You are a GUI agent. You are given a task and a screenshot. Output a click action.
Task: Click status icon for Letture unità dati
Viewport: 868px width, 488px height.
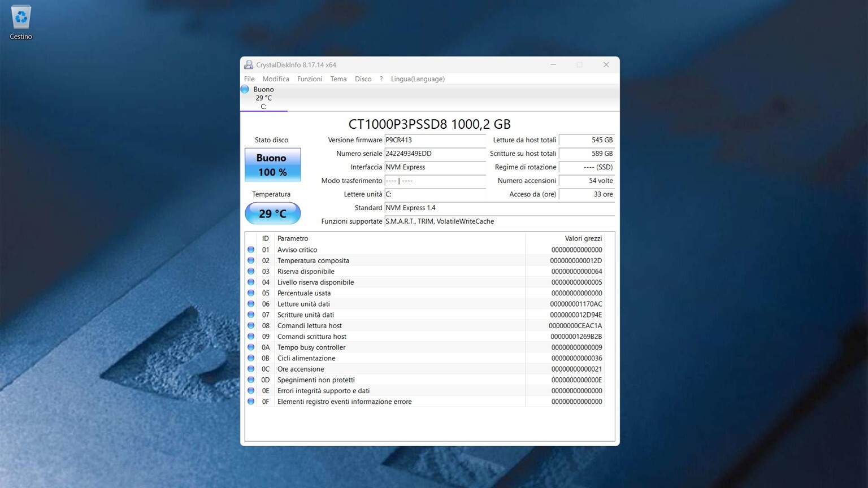tap(251, 304)
